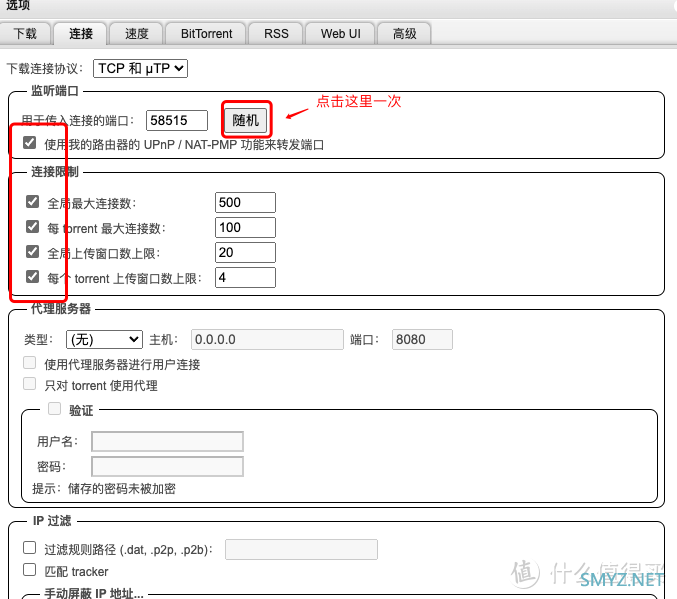677x599 pixels.
Task: Click the proxy 密码 input field
Action: click(x=168, y=467)
